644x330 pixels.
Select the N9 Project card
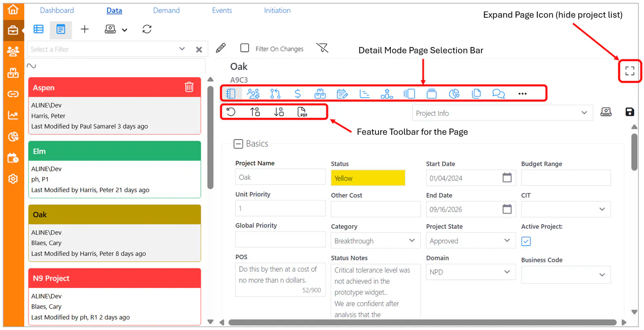coord(115,297)
